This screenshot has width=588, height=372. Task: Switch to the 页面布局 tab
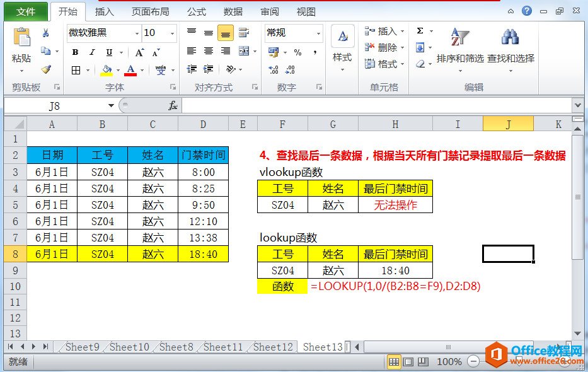tap(151, 11)
